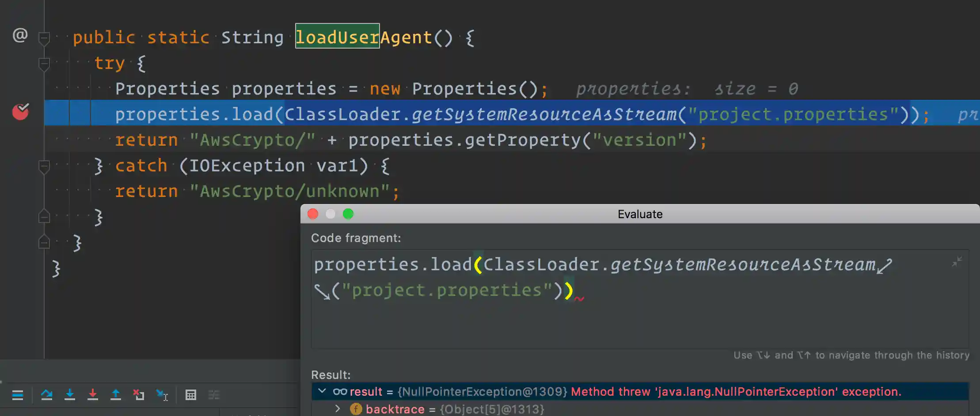This screenshot has height=416, width=980.
Task: Click getProperty in the return statement
Action: tap(523, 140)
